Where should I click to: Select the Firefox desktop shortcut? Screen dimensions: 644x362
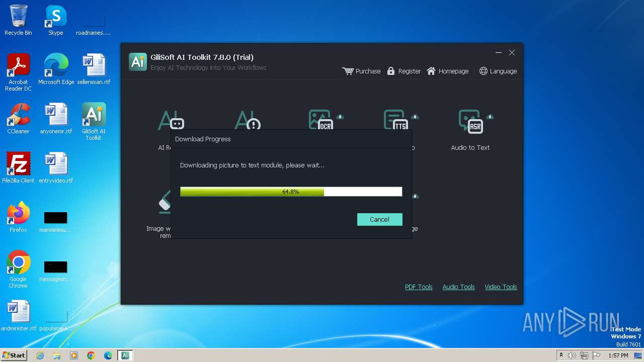click(x=18, y=218)
